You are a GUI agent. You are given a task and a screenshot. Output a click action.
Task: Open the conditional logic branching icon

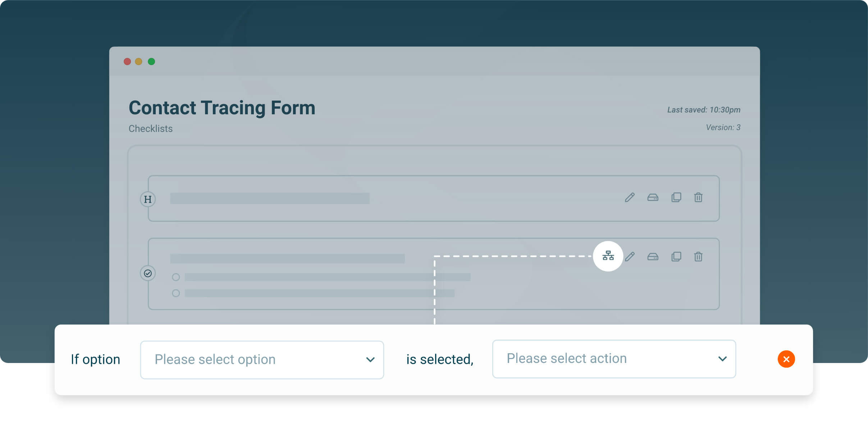point(608,256)
